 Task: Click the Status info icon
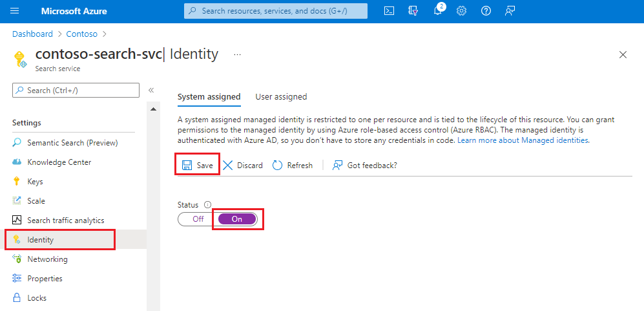[x=208, y=205]
